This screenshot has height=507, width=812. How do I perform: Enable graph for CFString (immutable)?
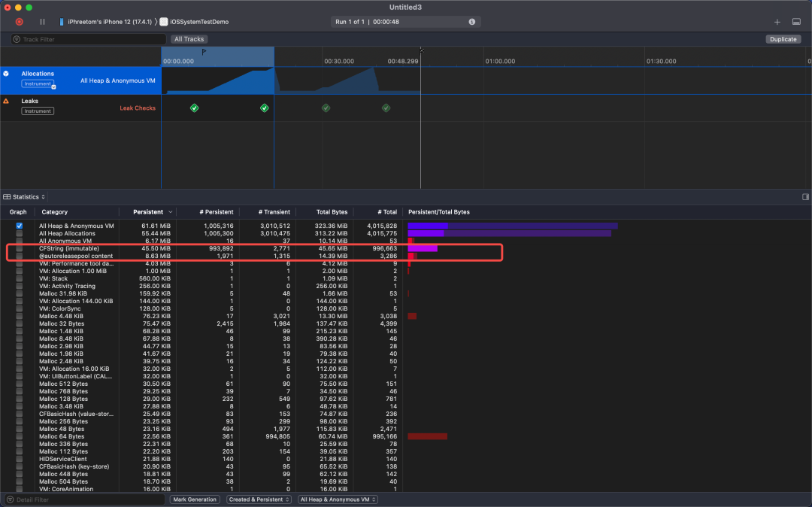click(x=19, y=248)
